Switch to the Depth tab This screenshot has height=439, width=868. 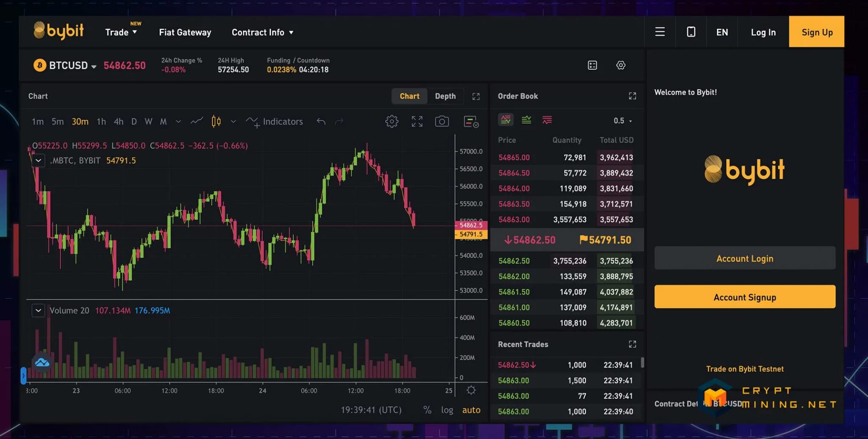pos(445,96)
